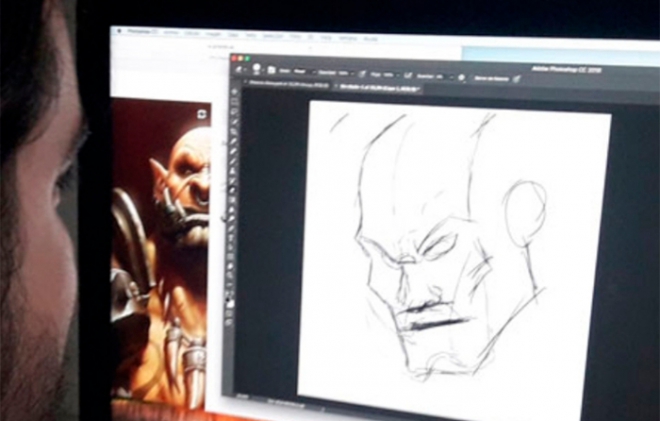The width and height of the screenshot is (660, 421).
Task: Select the Spot Healing Brush tool
Action: pyautogui.click(x=234, y=152)
